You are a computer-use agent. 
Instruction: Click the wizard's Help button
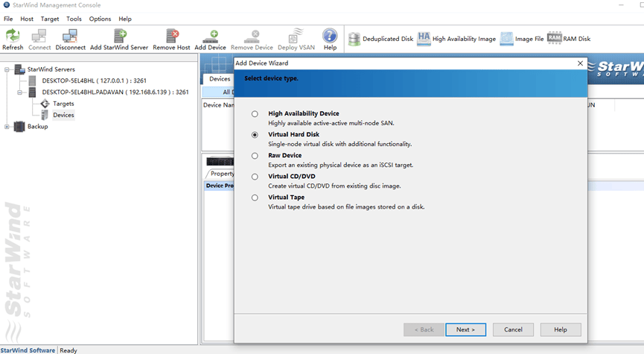(x=560, y=329)
